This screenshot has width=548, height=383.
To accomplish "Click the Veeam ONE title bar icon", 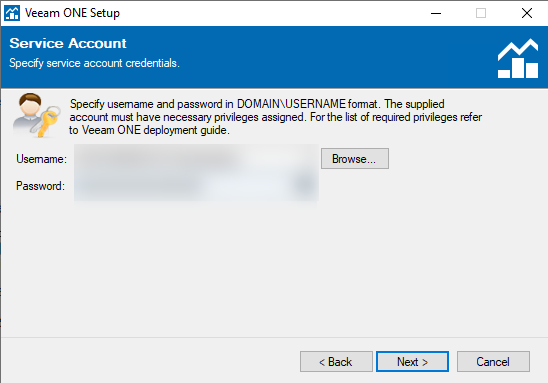I will click(12, 13).
